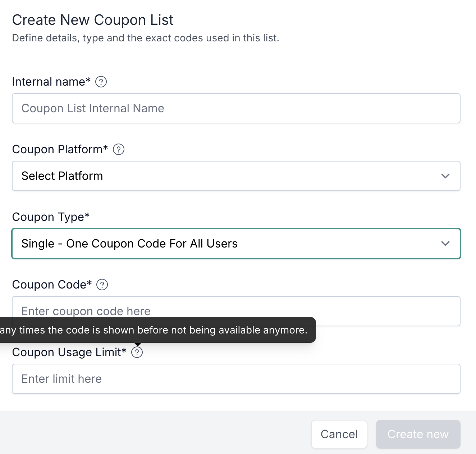Click the 'Coupon Type*' label
The height and width of the screenshot is (454, 476).
[x=51, y=217]
